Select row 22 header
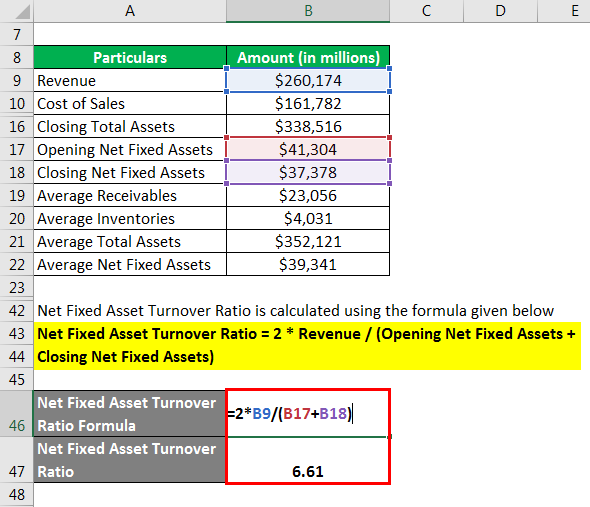The width and height of the screenshot is (590, 507). 17,264
